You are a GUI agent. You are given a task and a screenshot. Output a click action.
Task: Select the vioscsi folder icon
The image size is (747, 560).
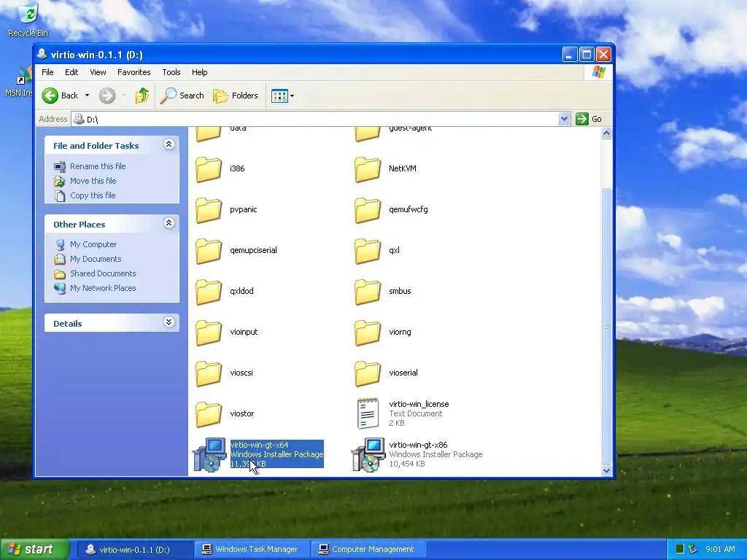[209, 373]
